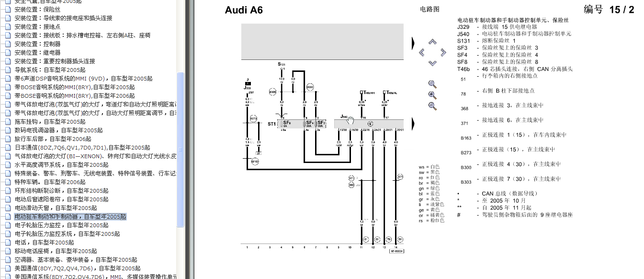Click document icon beside 安装位置：接地点
Screen dimensions: 644x279
(x=7, y=26)
